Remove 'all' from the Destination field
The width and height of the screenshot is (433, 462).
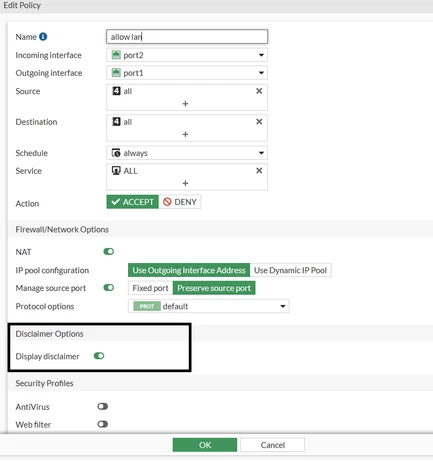coord(259,122)
